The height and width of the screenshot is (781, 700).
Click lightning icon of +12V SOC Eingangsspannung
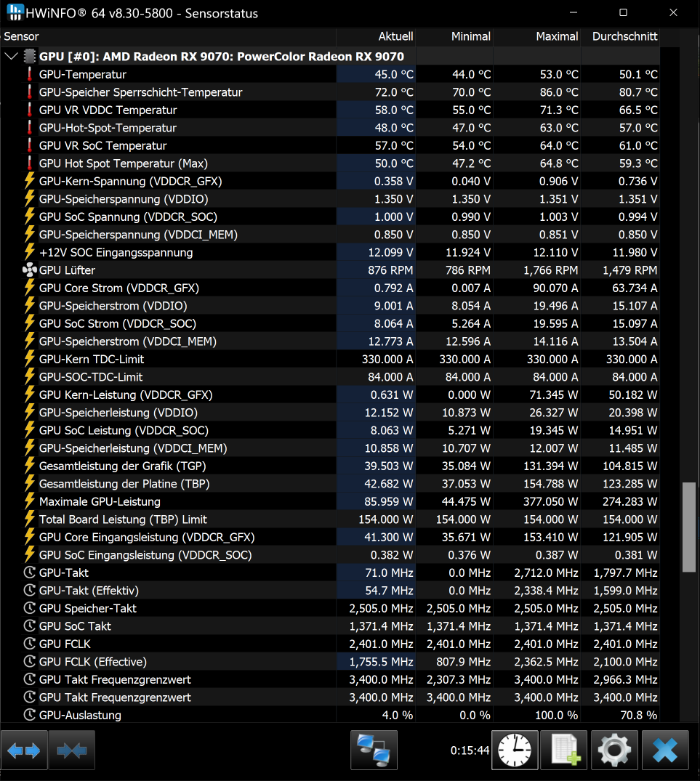(x=29, y=252)
